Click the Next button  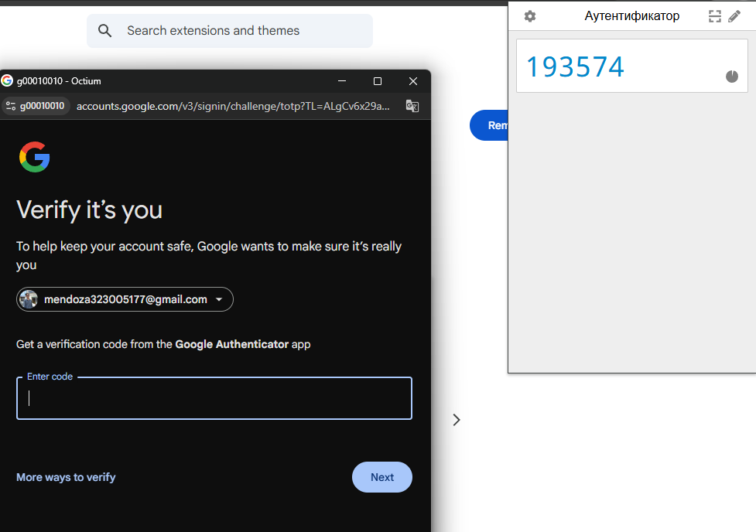381,477
